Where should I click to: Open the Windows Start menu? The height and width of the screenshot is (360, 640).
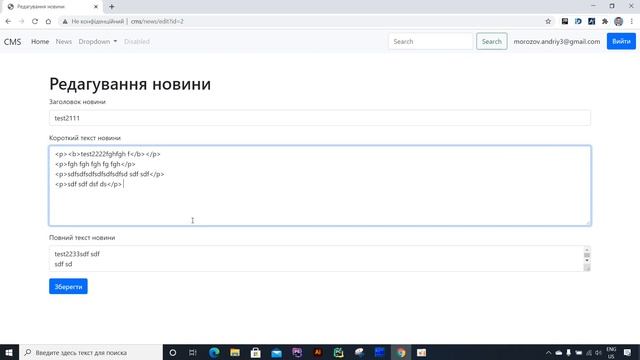point(9,352)
